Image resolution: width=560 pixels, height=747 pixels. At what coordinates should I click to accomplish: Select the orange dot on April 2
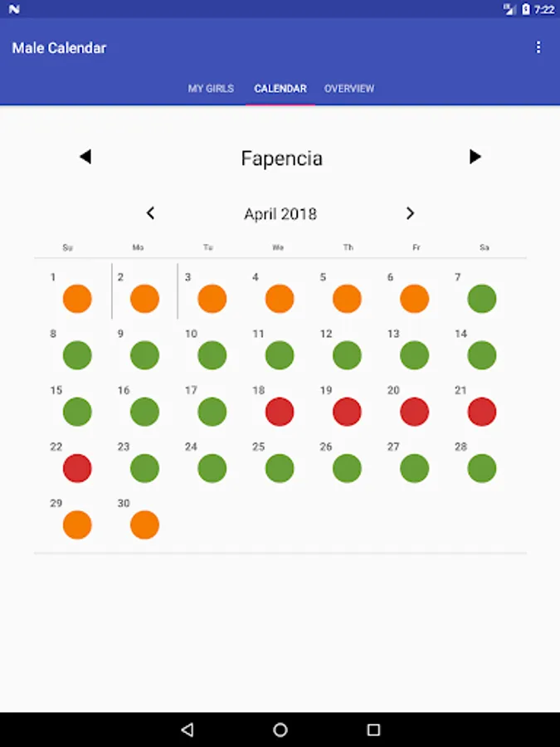point(144,299)
